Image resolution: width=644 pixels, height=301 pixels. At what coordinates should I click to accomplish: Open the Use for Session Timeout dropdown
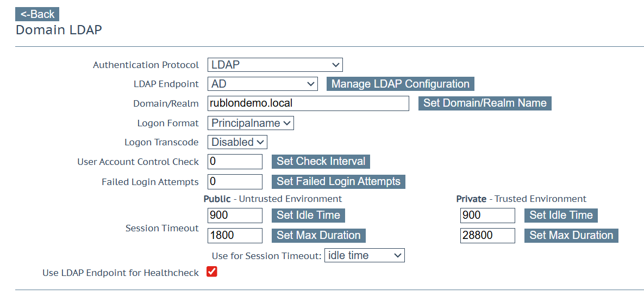(x=364, y=255)
